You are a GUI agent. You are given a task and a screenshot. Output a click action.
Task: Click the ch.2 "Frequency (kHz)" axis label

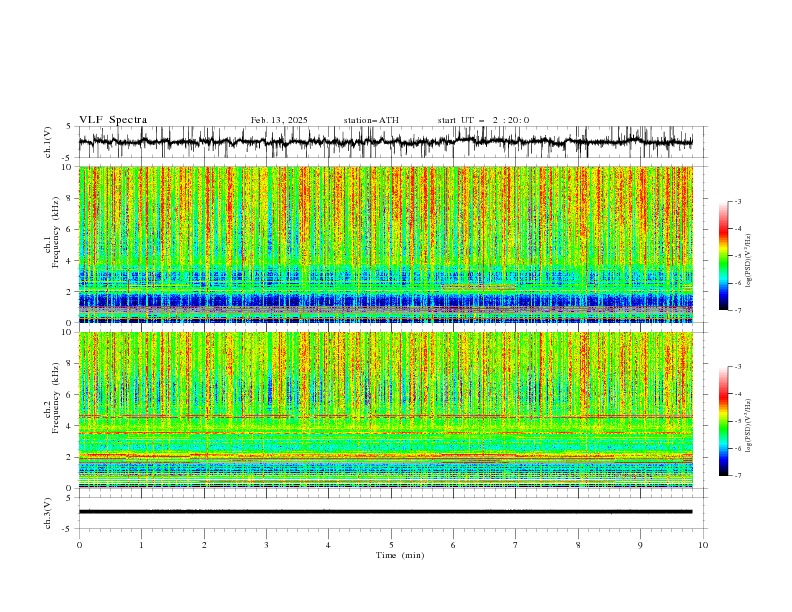coord(56,397)
